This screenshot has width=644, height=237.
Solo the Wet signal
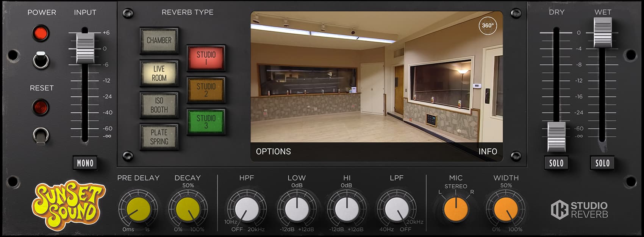pos(602,163)
